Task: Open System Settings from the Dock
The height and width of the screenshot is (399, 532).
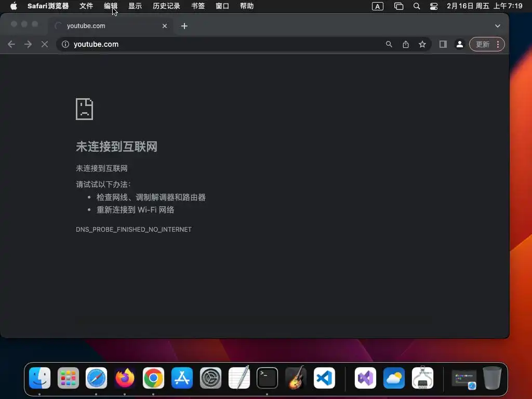Action: [x=210, y=378]
